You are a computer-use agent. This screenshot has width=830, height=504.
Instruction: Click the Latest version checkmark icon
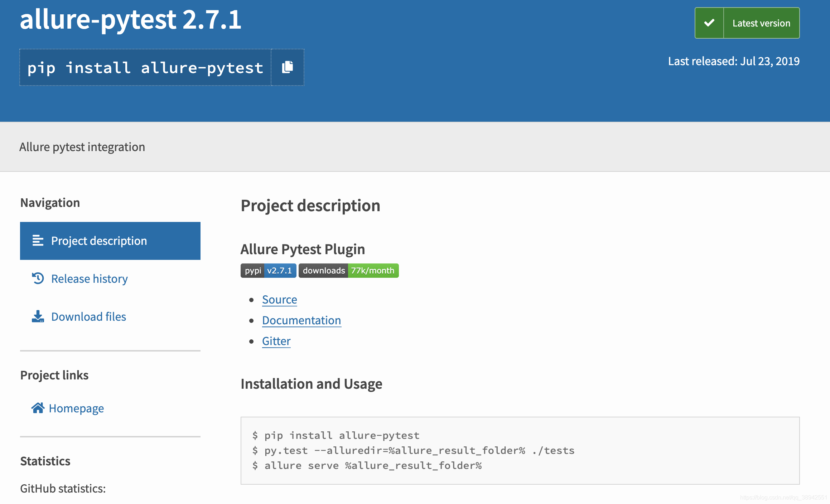coord(709,23)
